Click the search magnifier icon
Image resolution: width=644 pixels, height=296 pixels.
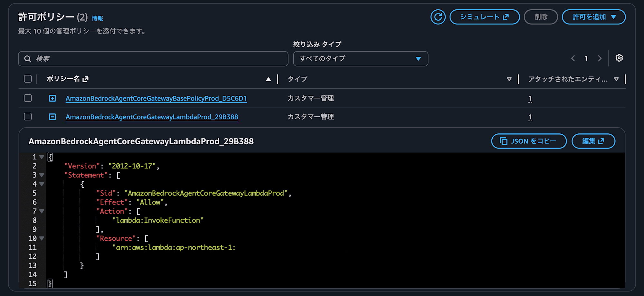[x=28, y=59]
